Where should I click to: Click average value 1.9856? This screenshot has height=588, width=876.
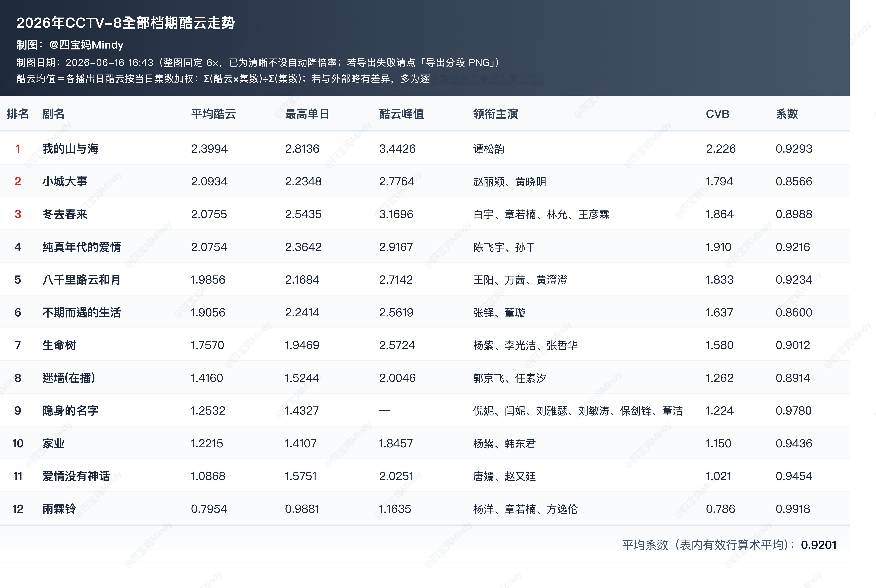tap(208, 280)
